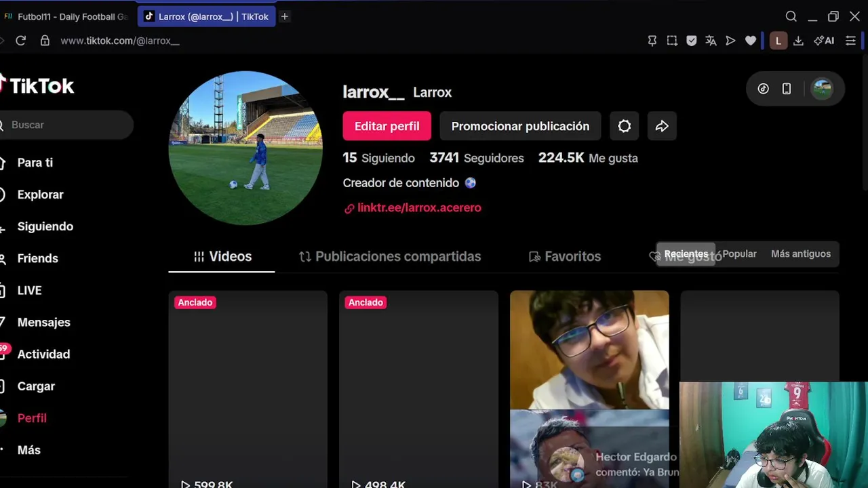Click the share profile arrow icon
The height and width of the screenshot is (488, 868).
(x=662, y=126)
